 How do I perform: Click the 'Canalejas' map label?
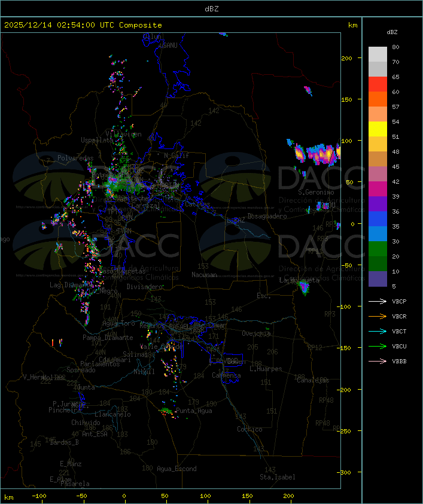point(313,381)
